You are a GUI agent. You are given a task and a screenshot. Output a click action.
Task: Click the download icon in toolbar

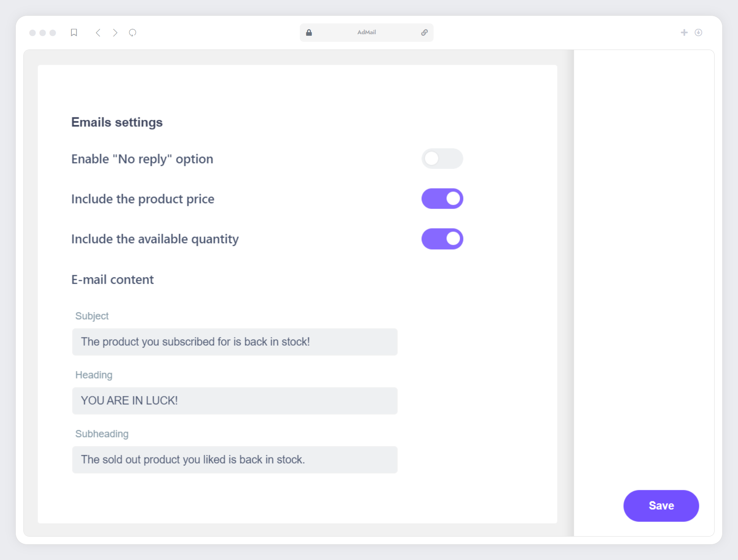pos(698,33)
